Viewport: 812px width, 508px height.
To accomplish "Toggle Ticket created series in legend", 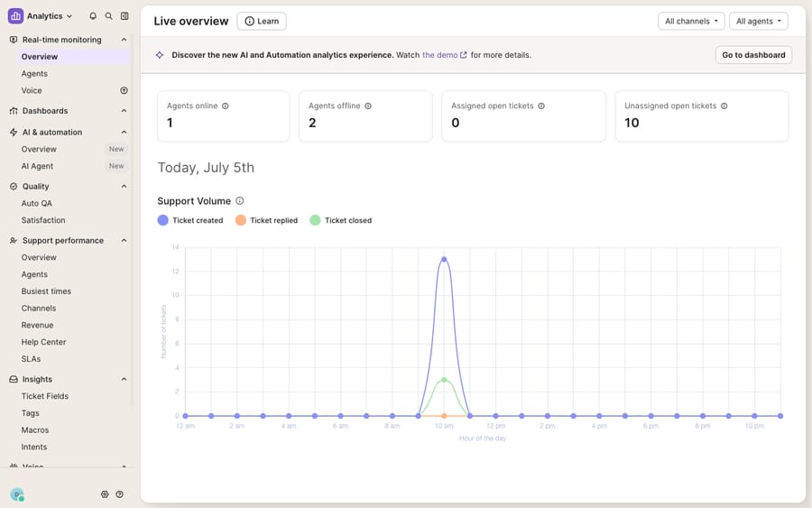I will point(190,220).
